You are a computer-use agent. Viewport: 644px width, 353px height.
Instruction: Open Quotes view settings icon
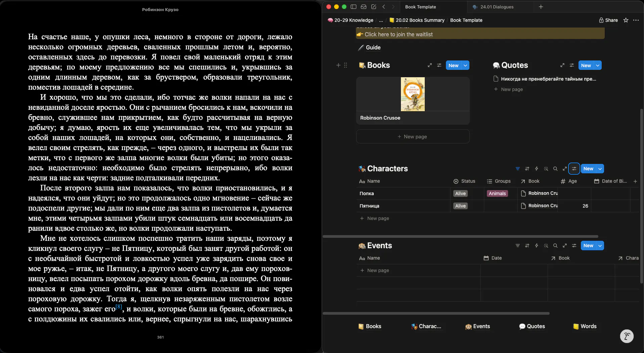pyautogui.click(x=572, y=65)
